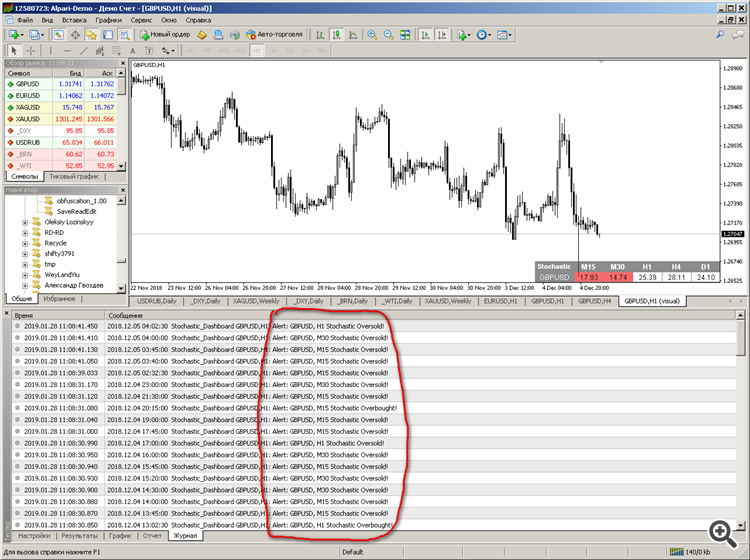
Task: Select the vertical line tool
Action: point(51,51)
